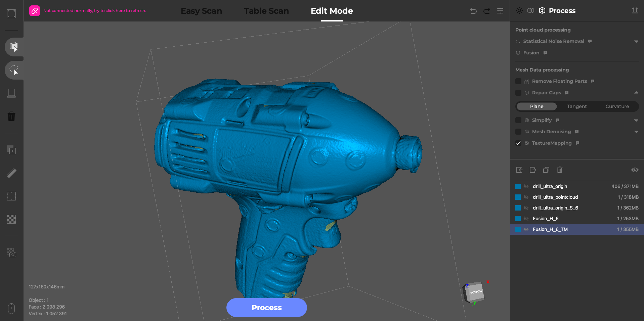The height and width of the screenshot is (321, 644).
Task: Delete model using list trash icon
Action: point(560,170)
